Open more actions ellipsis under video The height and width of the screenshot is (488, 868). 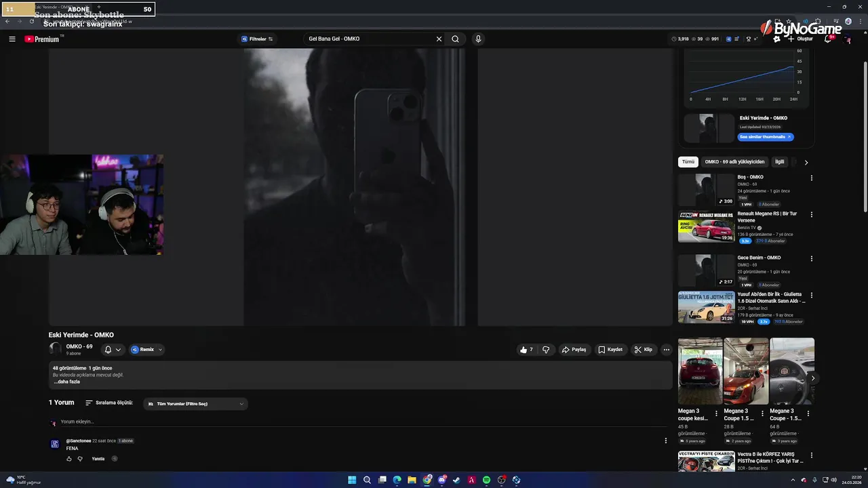(667, 350)
